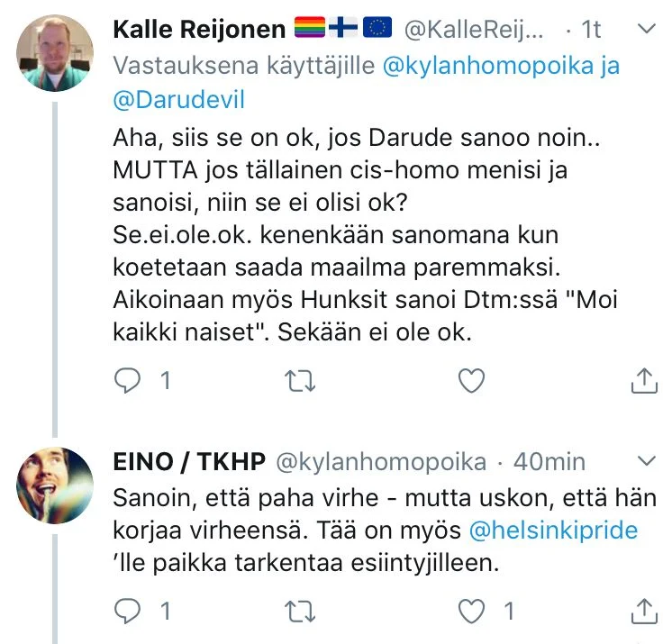
Task: Share EINO / TKHP's tweet
Action: pyautogui.click(x=644, y=612)
